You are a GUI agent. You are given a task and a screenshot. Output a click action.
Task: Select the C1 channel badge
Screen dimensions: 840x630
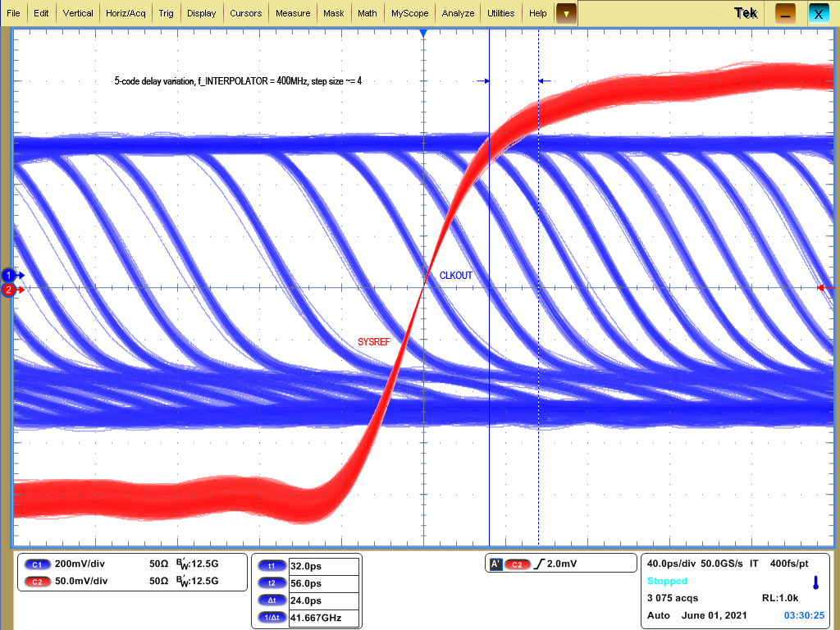point(36,564)
